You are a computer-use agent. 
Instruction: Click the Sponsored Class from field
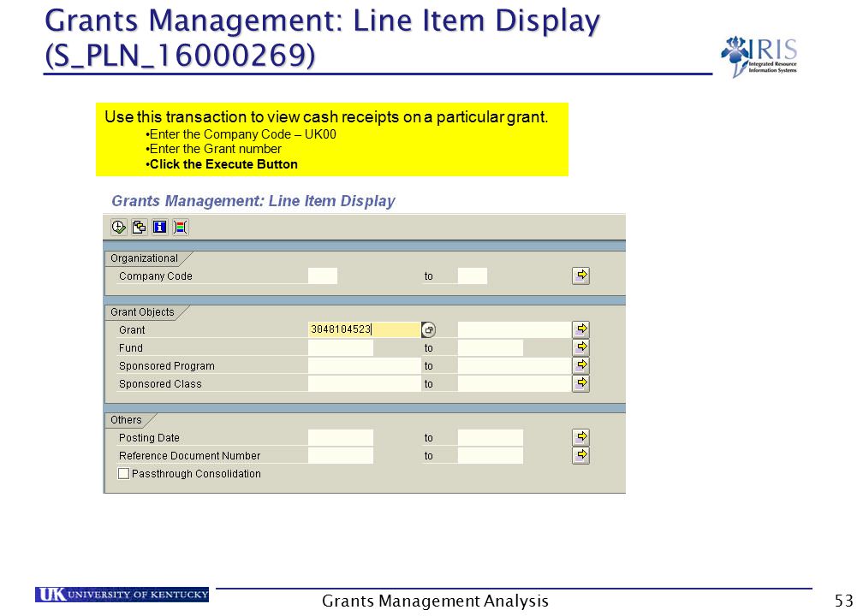click(365, 383)
